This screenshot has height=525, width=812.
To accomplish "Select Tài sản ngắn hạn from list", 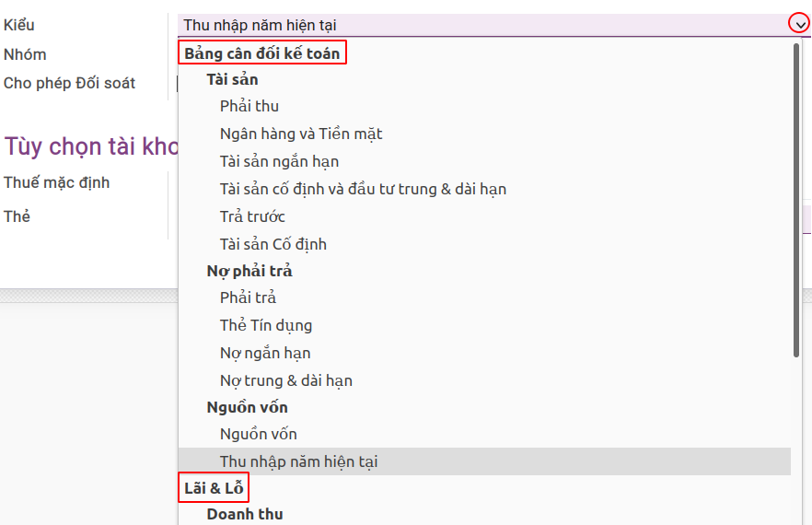I will (x=279, y=161).
